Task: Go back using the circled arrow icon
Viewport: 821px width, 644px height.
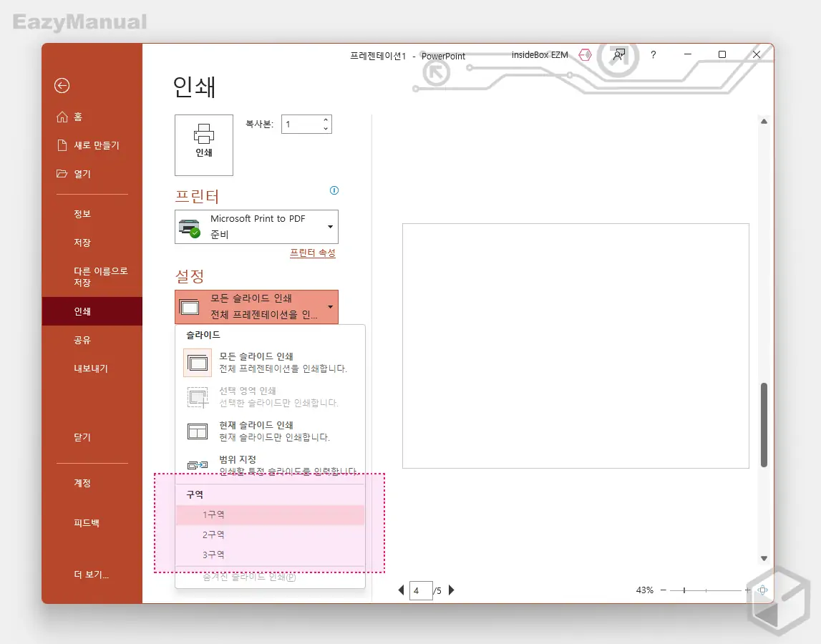Action: [x=62, y=85]
